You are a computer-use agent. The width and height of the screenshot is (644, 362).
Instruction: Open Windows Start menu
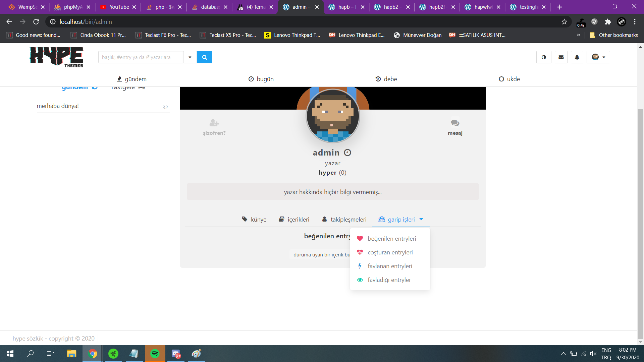tap(10, 354)
